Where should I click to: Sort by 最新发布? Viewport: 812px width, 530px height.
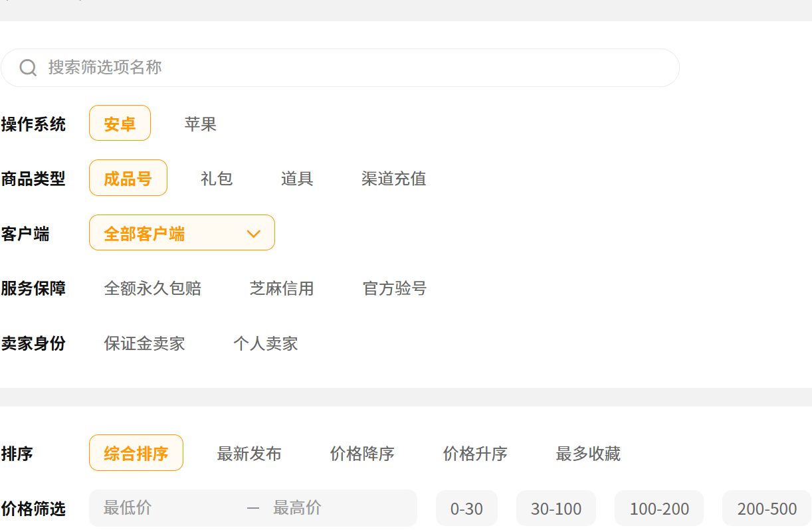click(249, 454)
